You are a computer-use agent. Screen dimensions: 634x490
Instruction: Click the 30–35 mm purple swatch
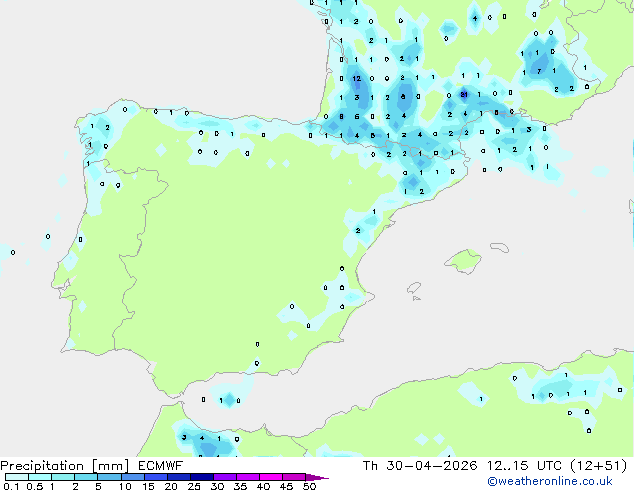click(225, 477)
